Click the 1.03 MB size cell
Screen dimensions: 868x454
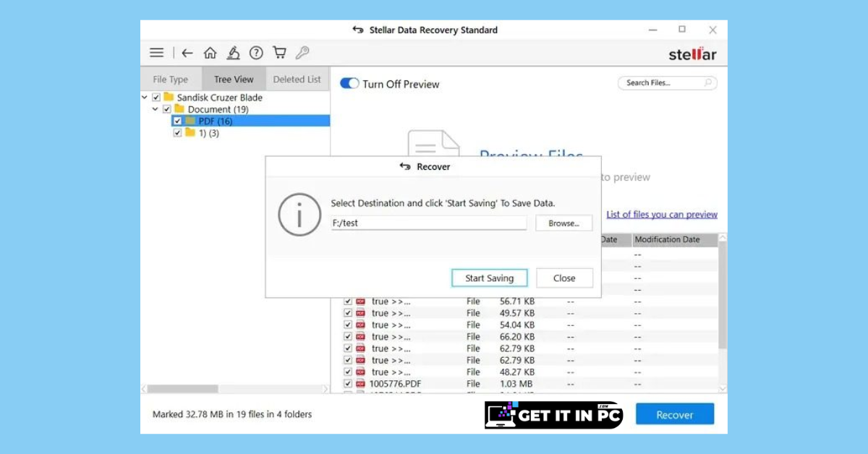[516, 384]
